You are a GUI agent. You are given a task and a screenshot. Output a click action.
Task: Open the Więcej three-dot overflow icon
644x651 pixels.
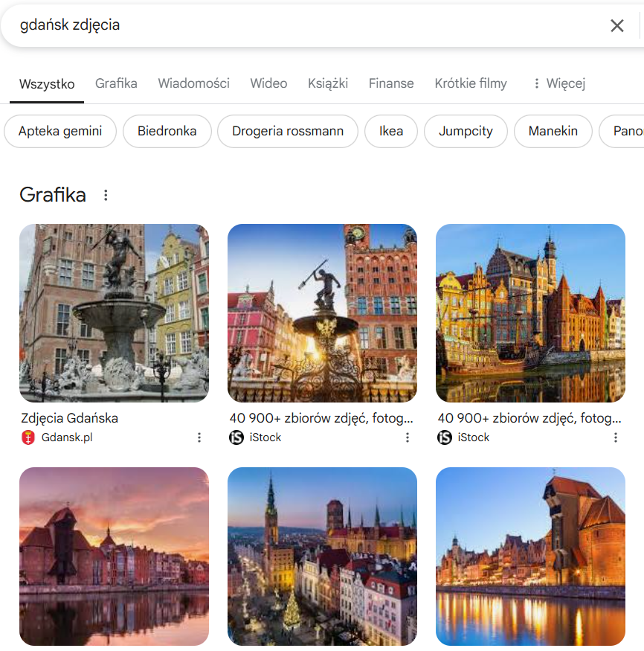click(535, 83)
